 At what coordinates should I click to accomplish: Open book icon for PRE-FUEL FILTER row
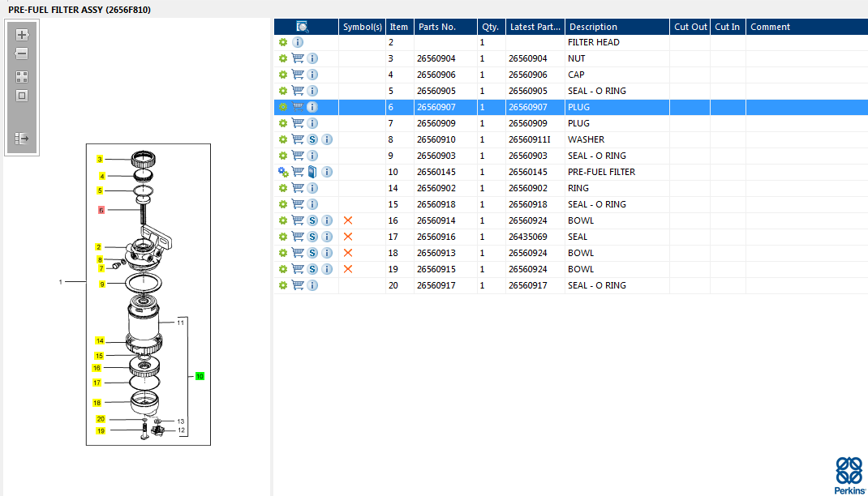pos(312,172)
